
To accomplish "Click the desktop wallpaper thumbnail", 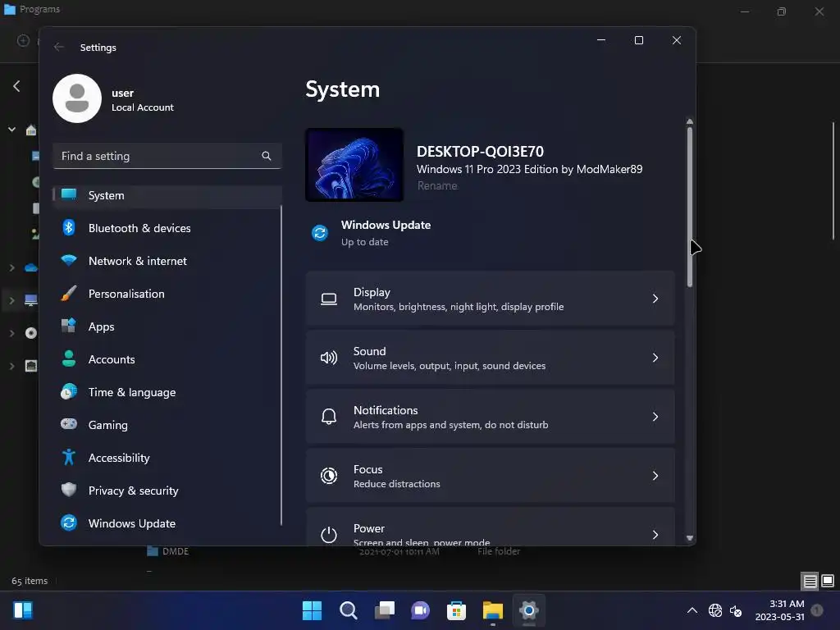I will point(354,165).
